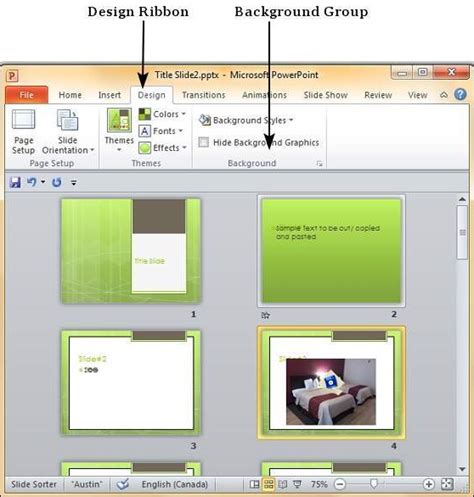Redo the last action
474x497 pixels.
pyautogui.click(x=57, y=182)
